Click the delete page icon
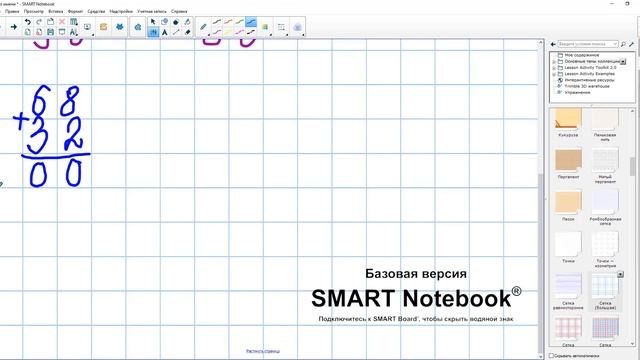This screenshot has height=360, width=640. click(x=39, y=32)
